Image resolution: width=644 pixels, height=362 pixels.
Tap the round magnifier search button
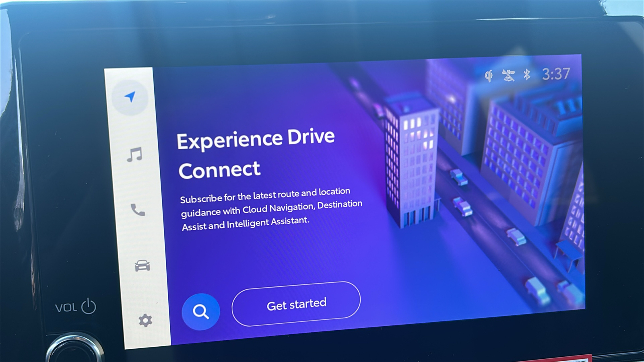tap(201, 311)
